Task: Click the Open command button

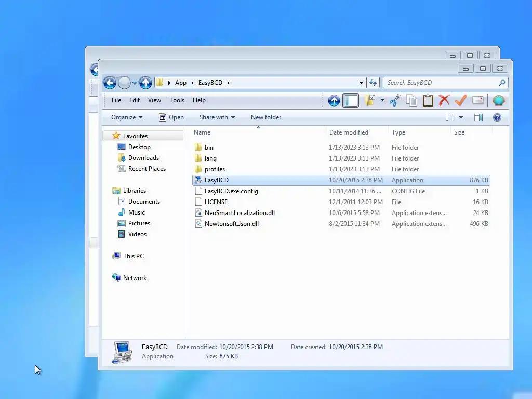Action: click(171, 117)
